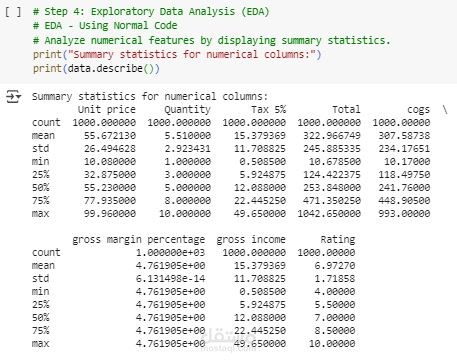The image size is (457, 360).
Task: Click the cogs std 234.17651
Action: tap(404, 149)
